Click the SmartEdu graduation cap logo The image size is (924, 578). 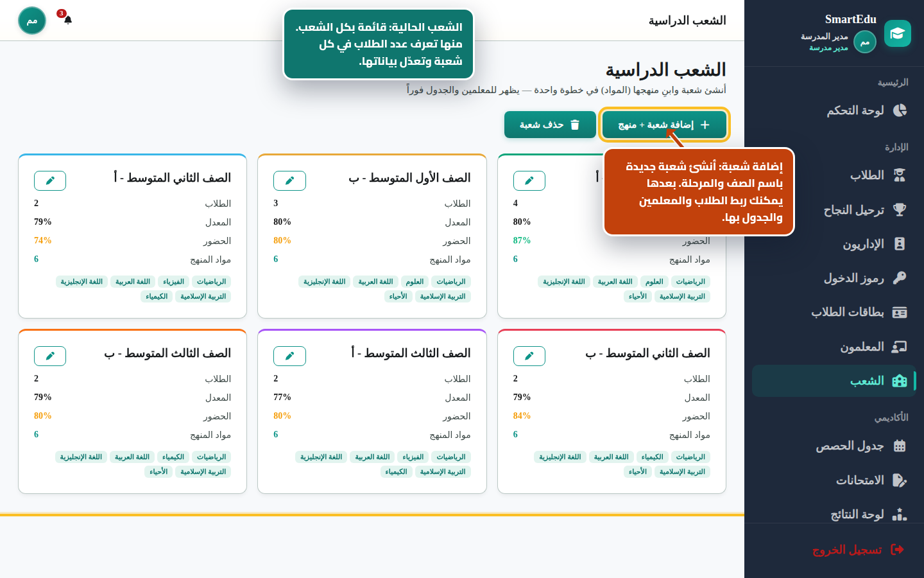pos(897,33)
